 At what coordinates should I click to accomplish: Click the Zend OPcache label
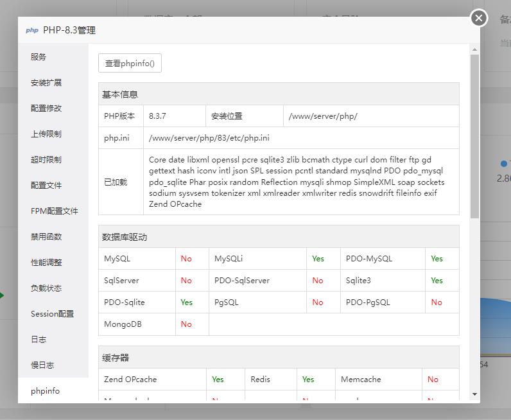(130, 380)
